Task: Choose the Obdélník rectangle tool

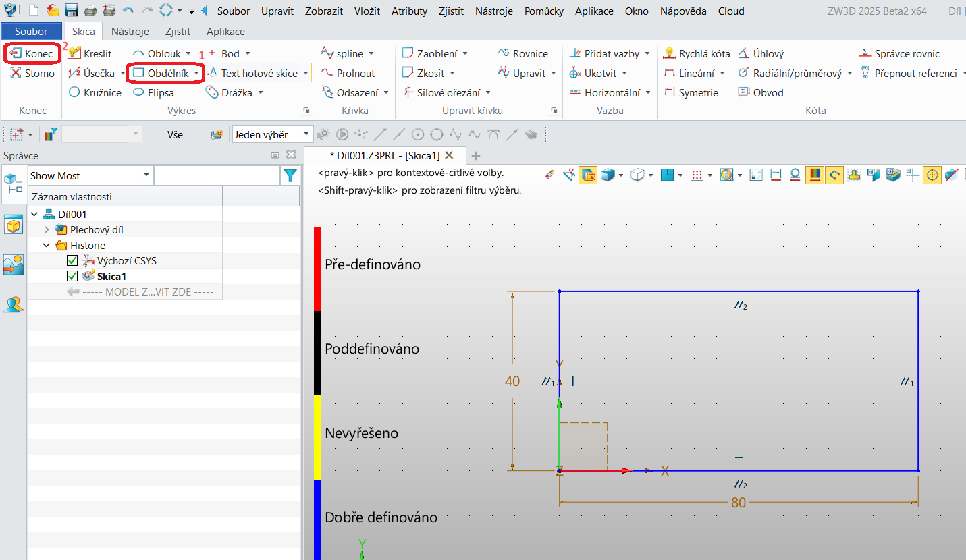Action: click(x=161, y=73)
